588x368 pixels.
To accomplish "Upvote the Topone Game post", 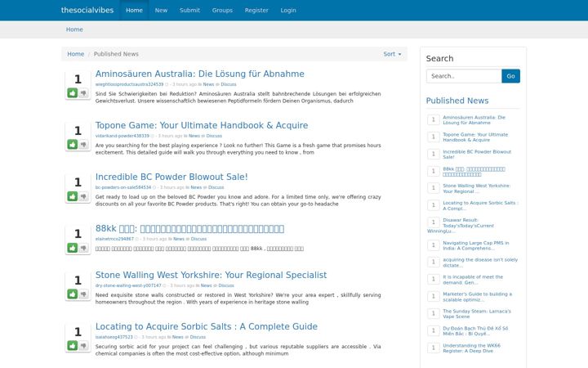I will click(73, 144).
